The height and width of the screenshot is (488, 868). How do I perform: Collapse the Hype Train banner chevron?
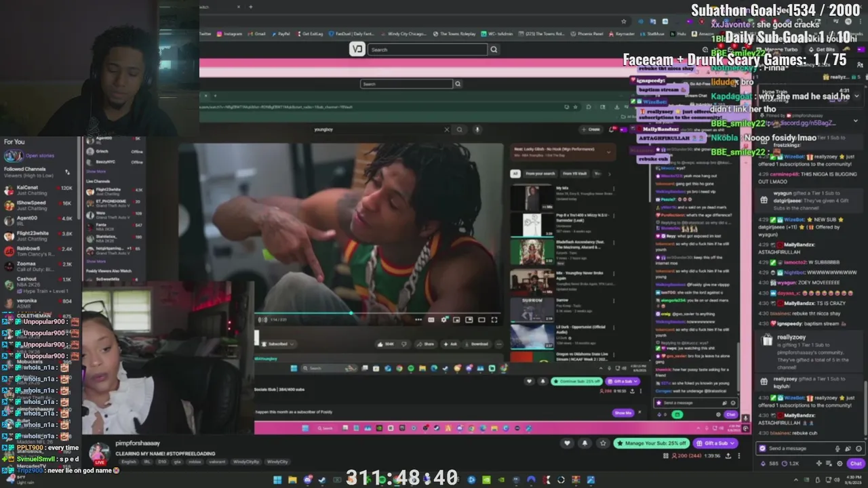pyautogui.click(x=856, y=97)
